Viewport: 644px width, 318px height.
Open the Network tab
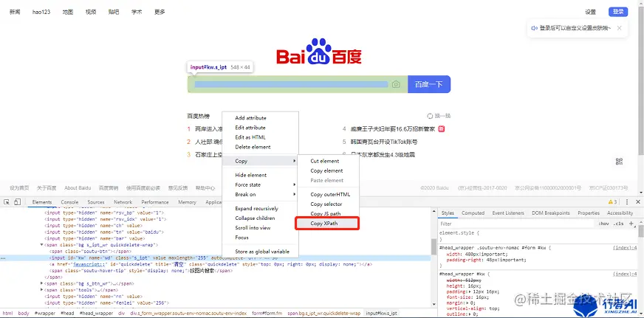[123, 202]
